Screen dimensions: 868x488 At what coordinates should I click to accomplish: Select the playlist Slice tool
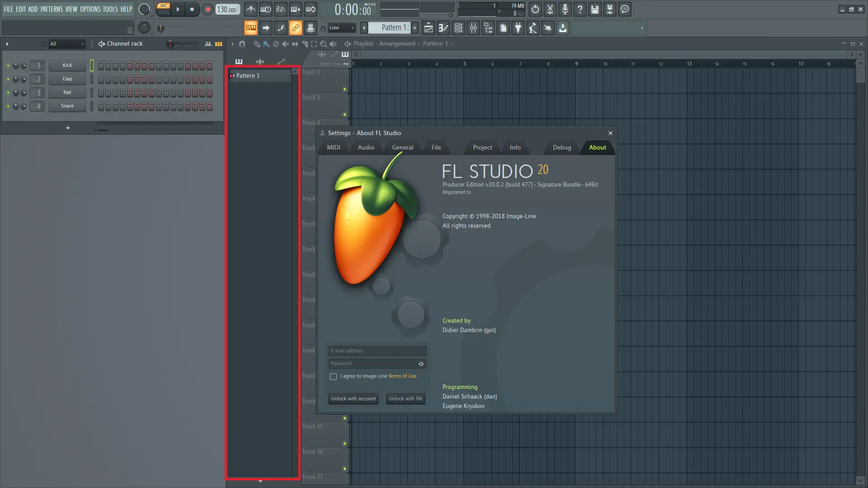click(x=304, y=44)
